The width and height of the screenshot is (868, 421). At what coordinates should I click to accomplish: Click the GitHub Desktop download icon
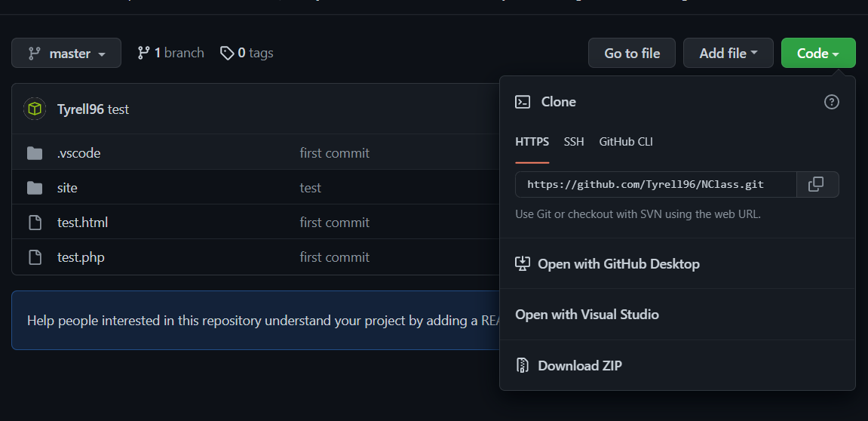523,263
